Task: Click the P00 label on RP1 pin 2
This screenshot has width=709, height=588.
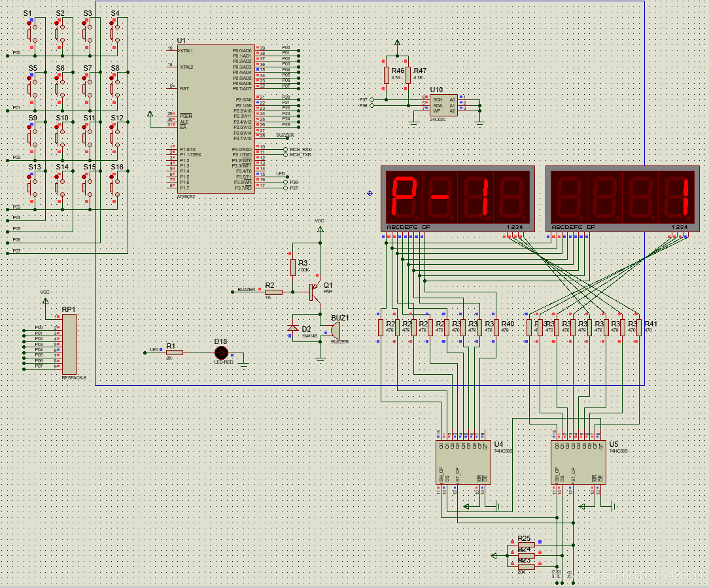Action: tap(39, 327)
